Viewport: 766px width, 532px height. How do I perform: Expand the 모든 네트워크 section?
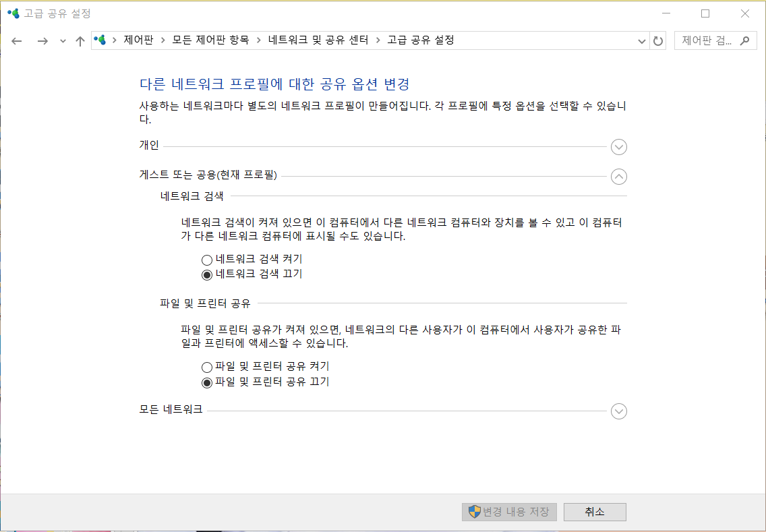(x=618, y=411)
